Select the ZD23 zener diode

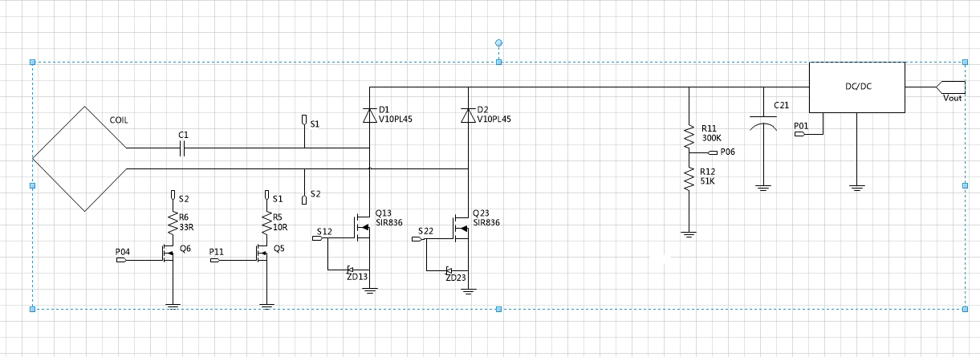click(x=449, y=270)
